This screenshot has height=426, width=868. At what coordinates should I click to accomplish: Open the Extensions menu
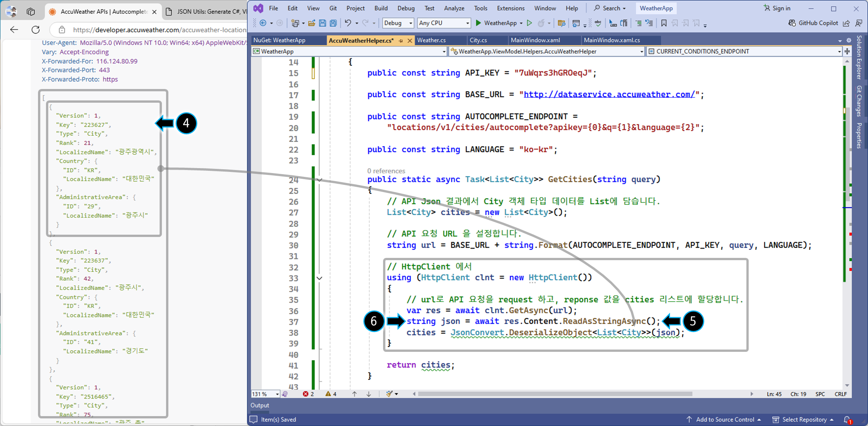tap(510, 8)
